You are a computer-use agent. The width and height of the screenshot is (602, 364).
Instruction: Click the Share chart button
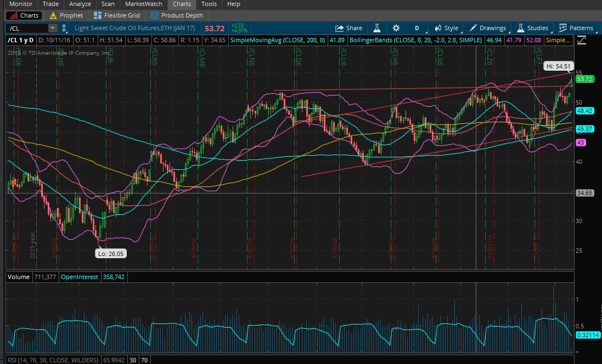click(x=348, y=28)
